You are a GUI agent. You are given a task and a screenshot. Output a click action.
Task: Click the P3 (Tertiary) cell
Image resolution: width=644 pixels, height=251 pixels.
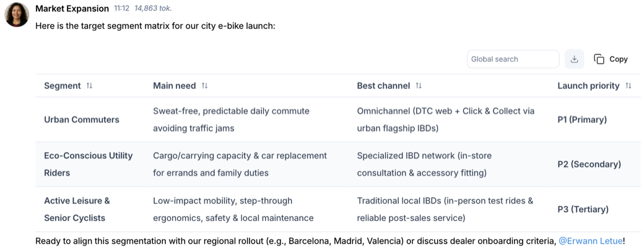point(583,209)
